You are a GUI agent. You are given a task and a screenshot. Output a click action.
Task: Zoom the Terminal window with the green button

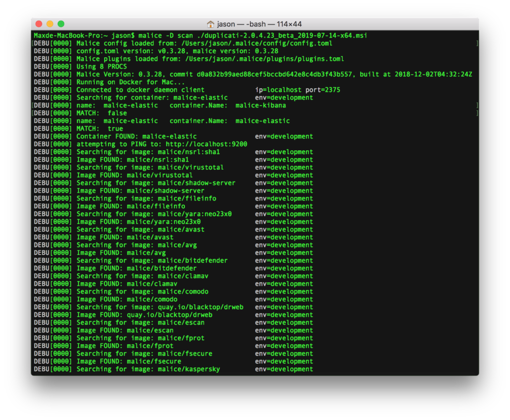pyautogui.click(x=61, y=24)
